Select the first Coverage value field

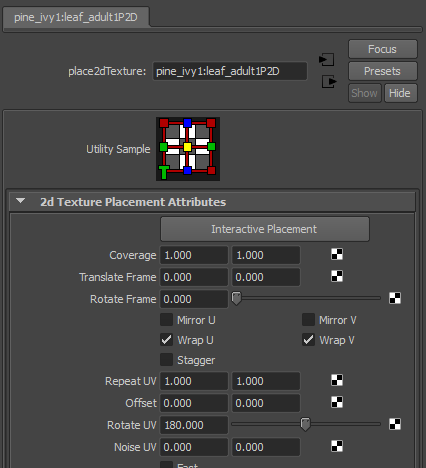click(x=194, y=255)
